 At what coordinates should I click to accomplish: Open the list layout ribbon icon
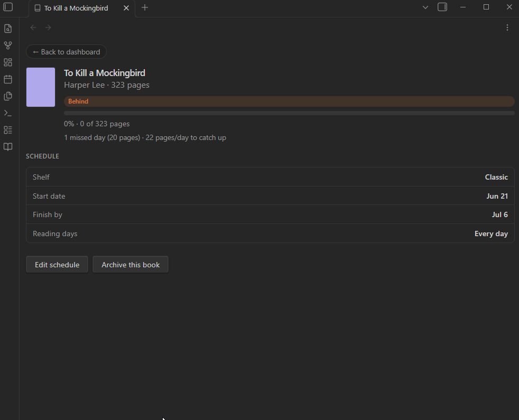(8, 130)
